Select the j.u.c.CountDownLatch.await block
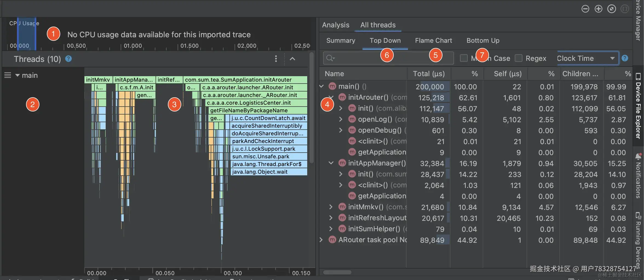 [268, 118]
